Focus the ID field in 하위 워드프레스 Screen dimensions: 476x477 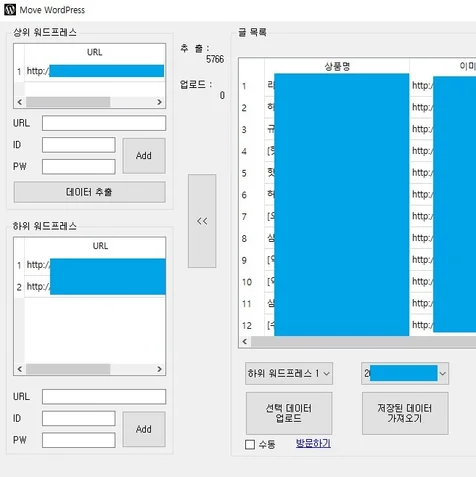point(79,418)
